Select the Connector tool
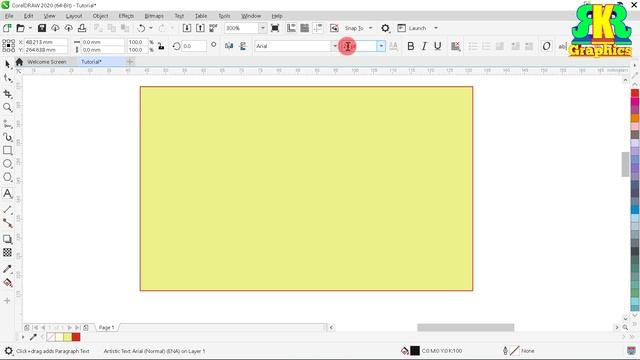 (x=7, y=223)
